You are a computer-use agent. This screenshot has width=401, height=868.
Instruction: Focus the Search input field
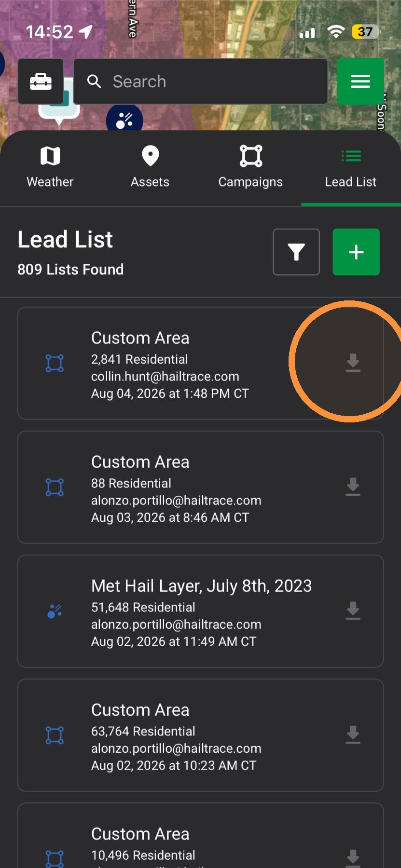click(201, 81)
